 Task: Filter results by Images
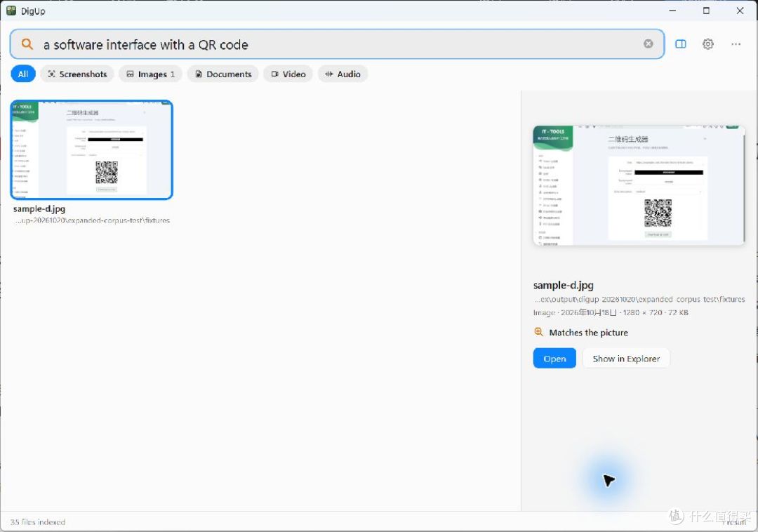tap(150, 74)
